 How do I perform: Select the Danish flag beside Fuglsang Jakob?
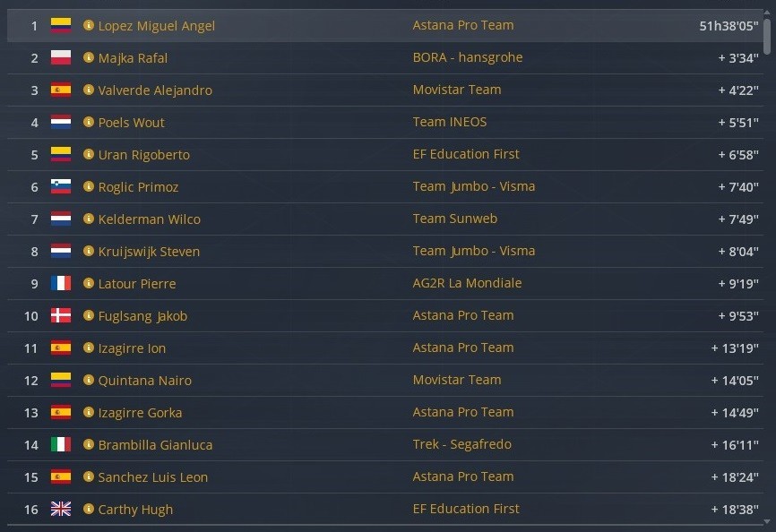(61, 315)
